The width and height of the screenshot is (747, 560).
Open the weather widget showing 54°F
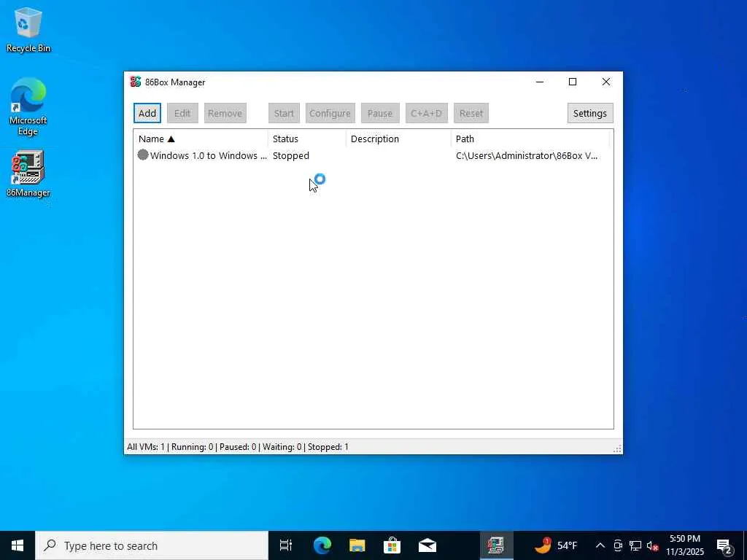[555, 545]
